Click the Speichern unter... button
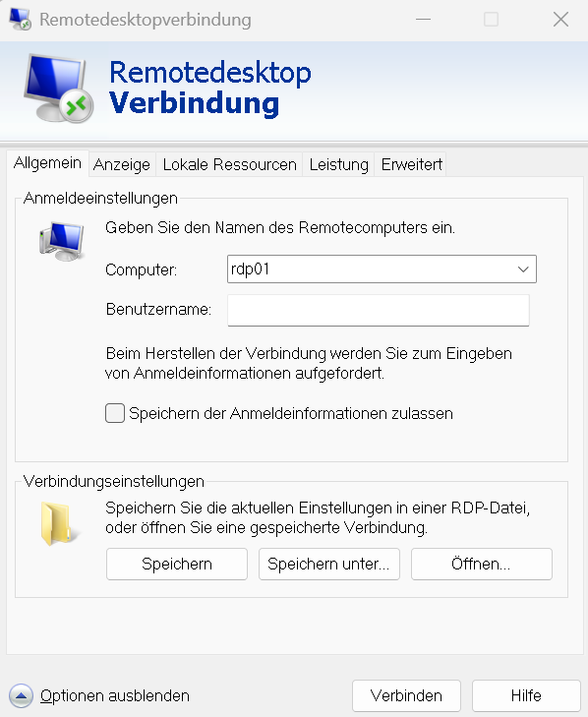The width and height of the screenshot is (588, 717). point(329,564)
